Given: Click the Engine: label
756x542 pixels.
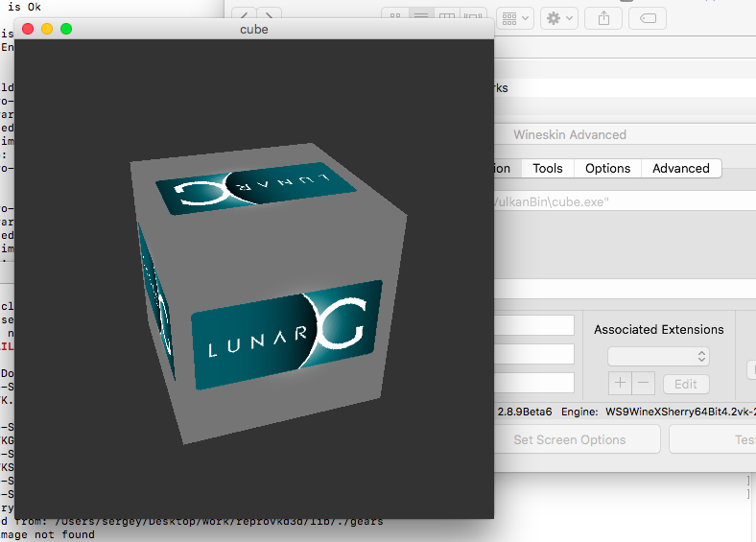Looking at the screenshot, I should point(579,412).
